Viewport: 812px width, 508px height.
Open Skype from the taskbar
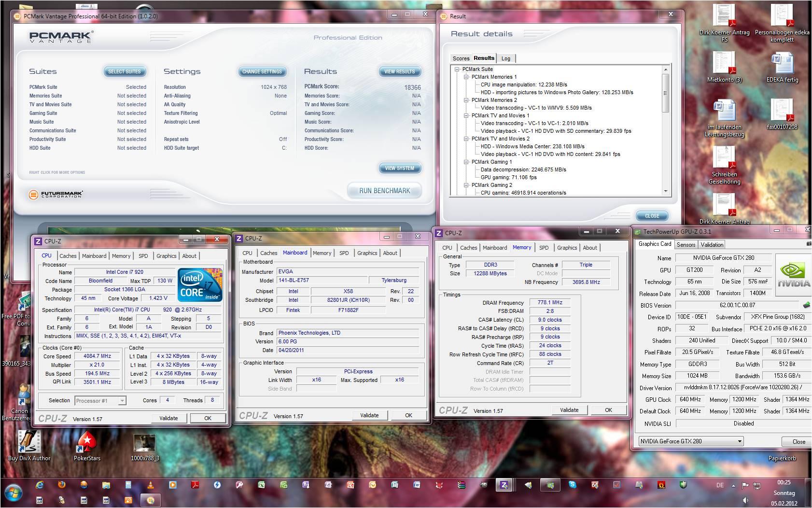[x=573, y=484]
